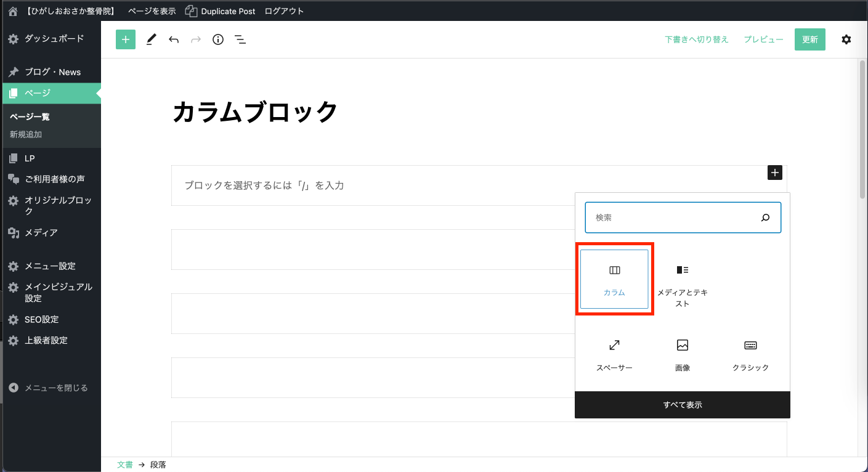The width and height of the screenshot is (868, 472).
Task: Insert the クラシック classic block
Action: (x=750, y=355)
